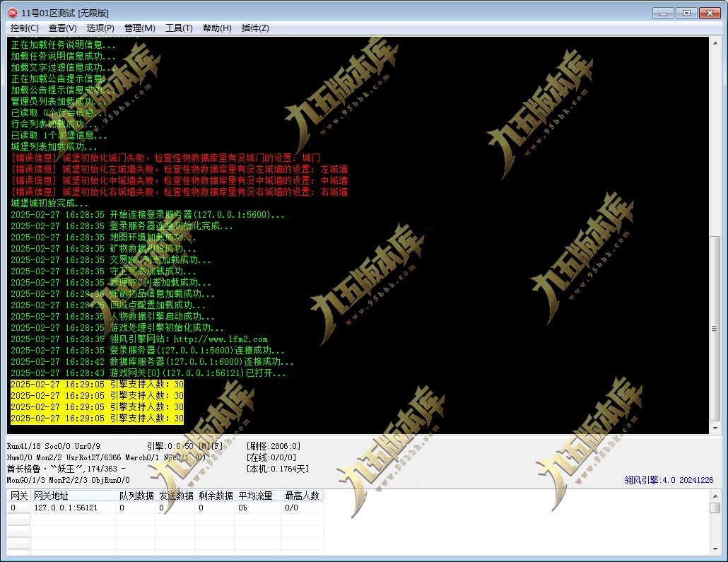Minimize the 11号01区测试 window
728x562 pixels.
(x=663, y=13)
